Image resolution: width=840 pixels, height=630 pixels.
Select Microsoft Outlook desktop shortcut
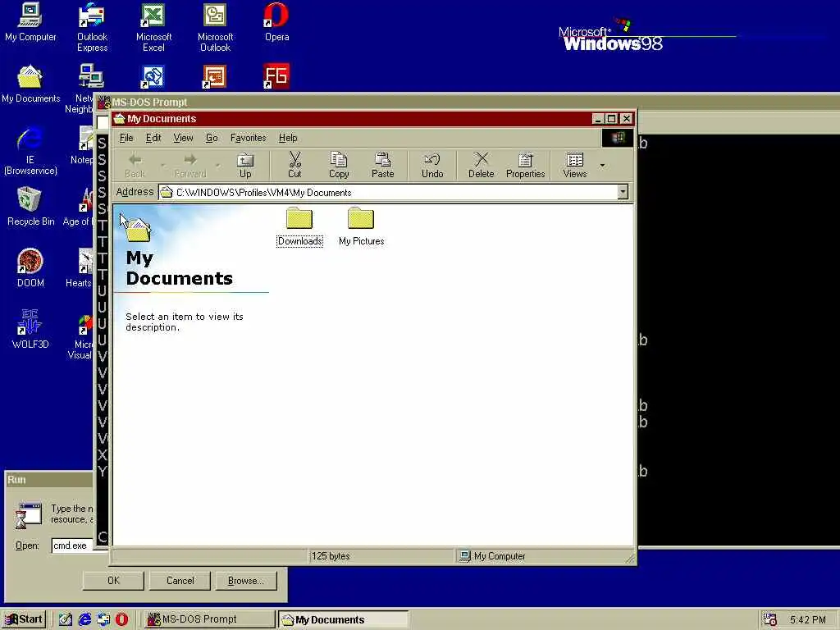point(215,27)
